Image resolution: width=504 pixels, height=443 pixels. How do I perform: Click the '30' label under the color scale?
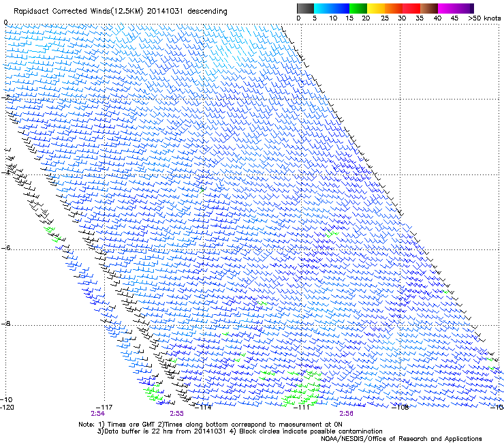pyautogui.click(x=402, y=18)
